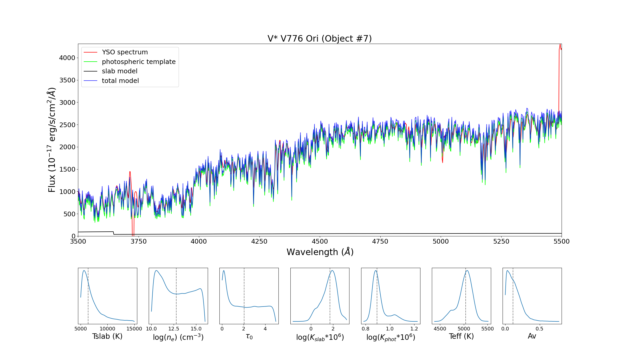This screenshot has height=364, width=624.
Task: Click the 4500 tick label on wavelength axis
Action: pos(320,242)
